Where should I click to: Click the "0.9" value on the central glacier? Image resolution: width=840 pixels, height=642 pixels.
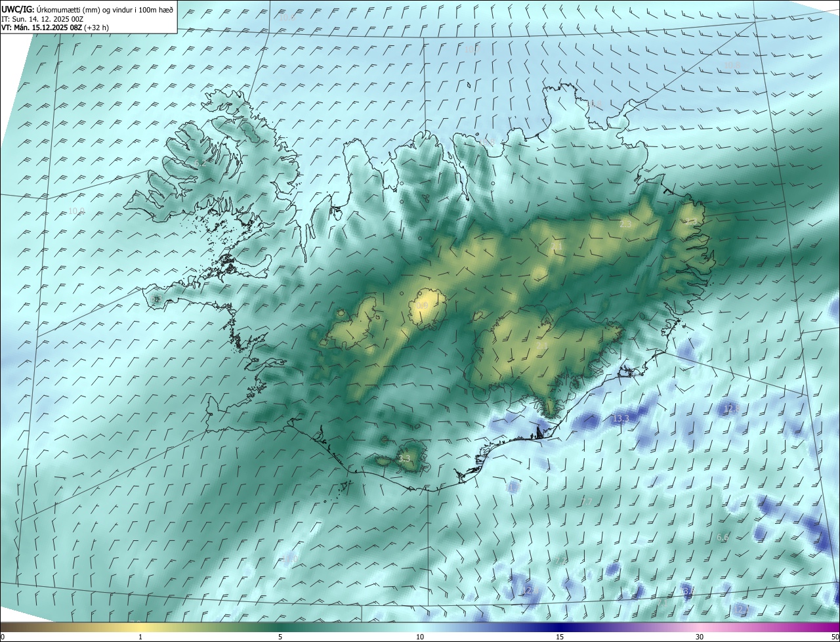pos(423,306)
